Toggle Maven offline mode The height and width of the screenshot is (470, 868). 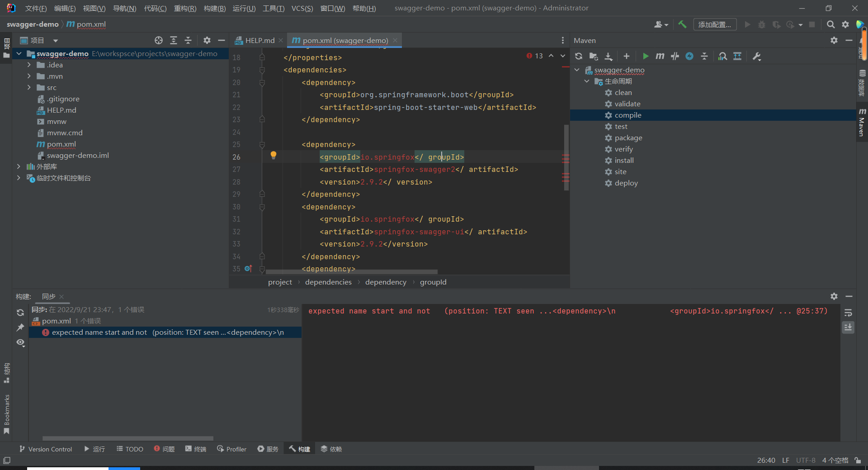[675, 56]
